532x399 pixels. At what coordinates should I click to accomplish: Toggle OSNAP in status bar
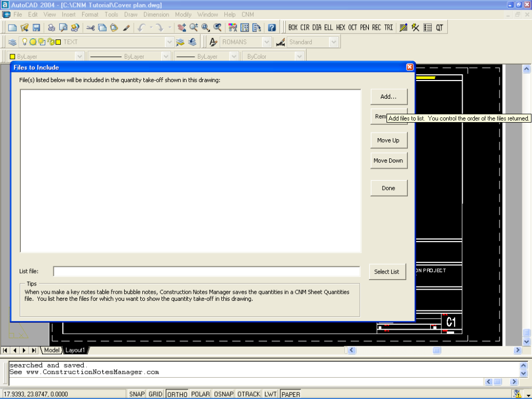[223, 394]
